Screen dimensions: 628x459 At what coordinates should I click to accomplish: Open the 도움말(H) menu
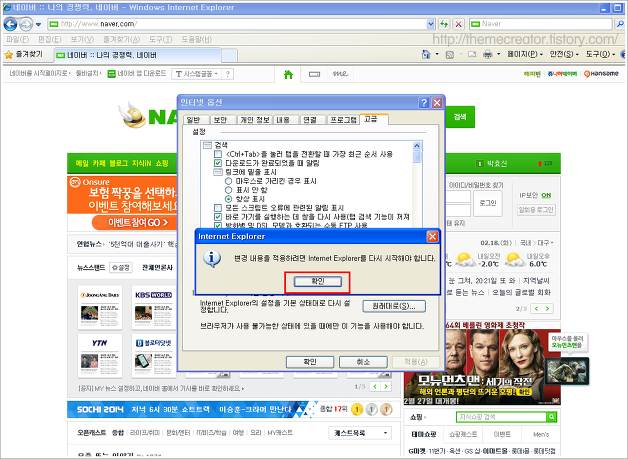(x=197, y=39)
